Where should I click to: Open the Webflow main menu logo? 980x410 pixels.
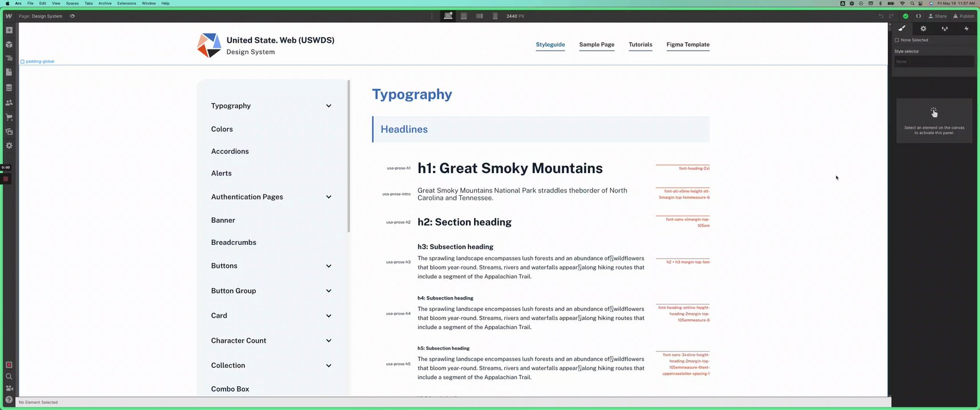click(9, 16)
